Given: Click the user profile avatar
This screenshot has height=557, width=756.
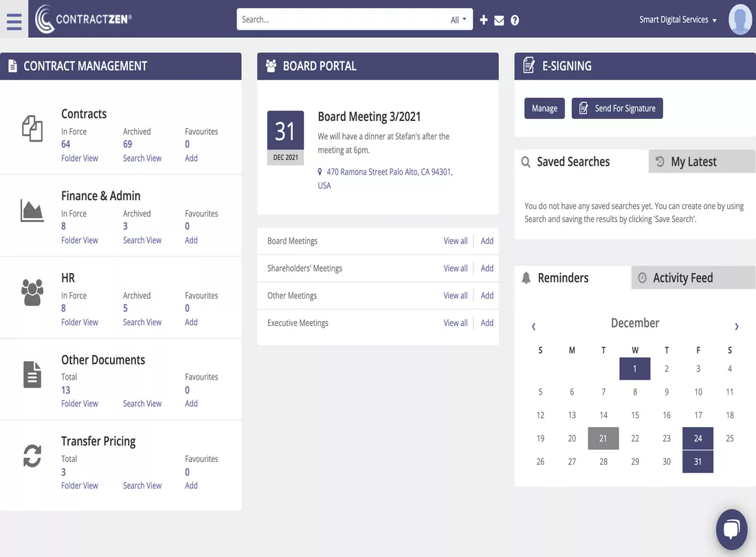Looking at the screenshot, I should tap(740, 19).
